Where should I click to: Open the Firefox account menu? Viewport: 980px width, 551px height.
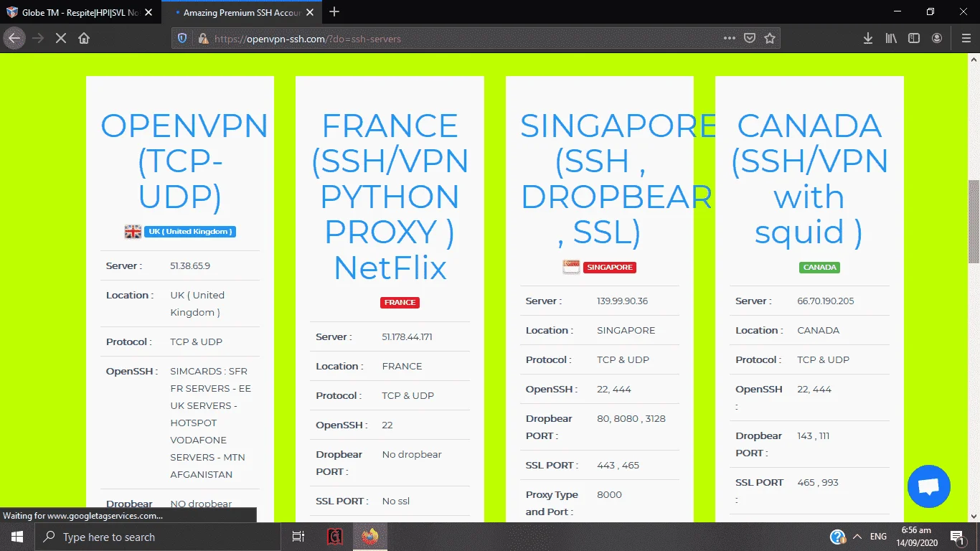pyautogui.click(x=937, y=39)
